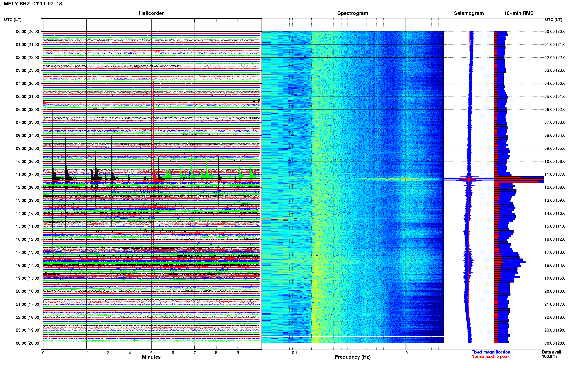The height and width of the screenshot is (368, 588).
Task: Click the 0.1 frequency tick label
Action: click(295, 353)
